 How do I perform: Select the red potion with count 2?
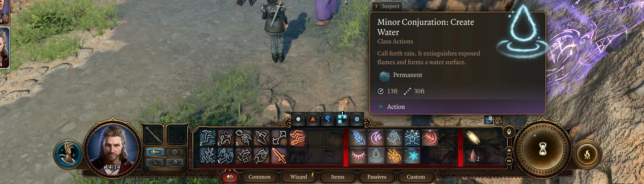[473, 155]
